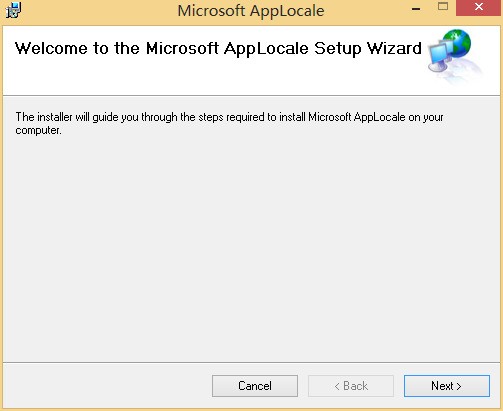Click the bottom button bar empty space
Screen dimensions: 503x411
107,386
